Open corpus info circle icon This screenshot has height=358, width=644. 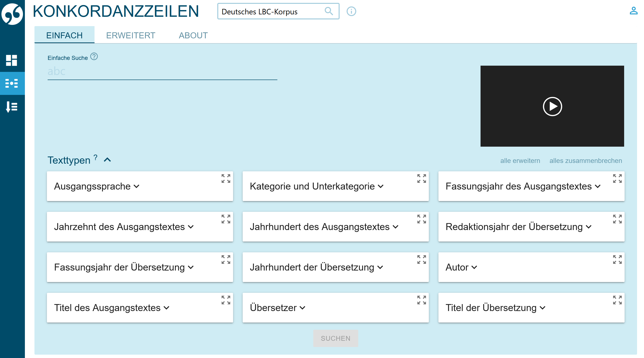(x=351, y=11)
